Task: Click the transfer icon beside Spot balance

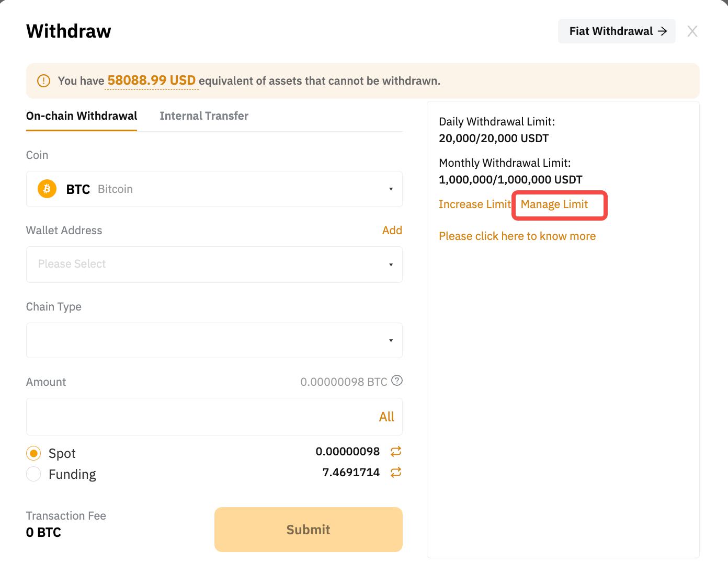Action: 396,451
